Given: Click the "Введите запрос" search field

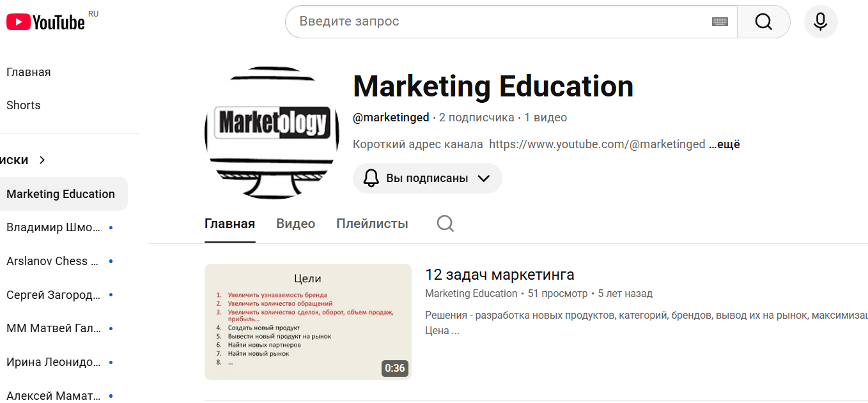Looking at the screenshot, I should (x=502, y=22).
